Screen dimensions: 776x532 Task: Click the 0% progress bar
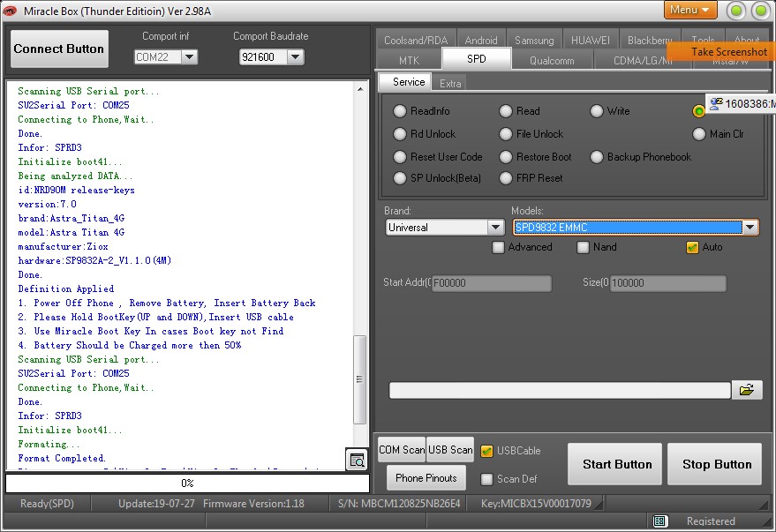[187, 483]
